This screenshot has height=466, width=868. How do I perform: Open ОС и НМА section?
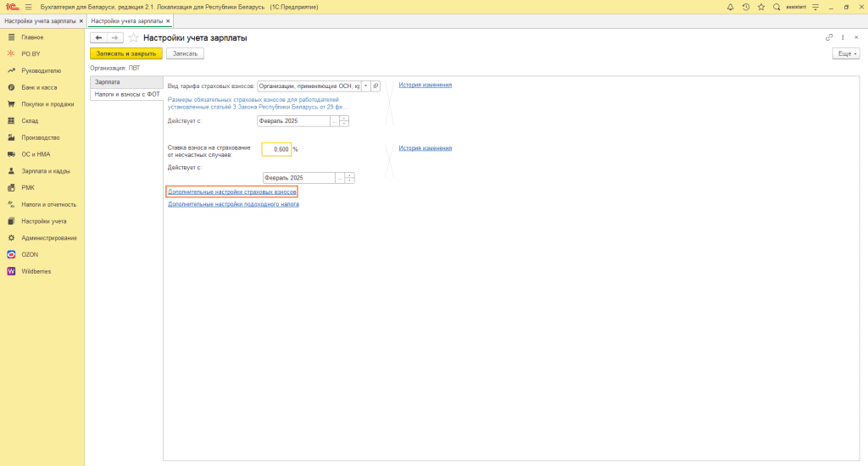[x=42, y=154]
